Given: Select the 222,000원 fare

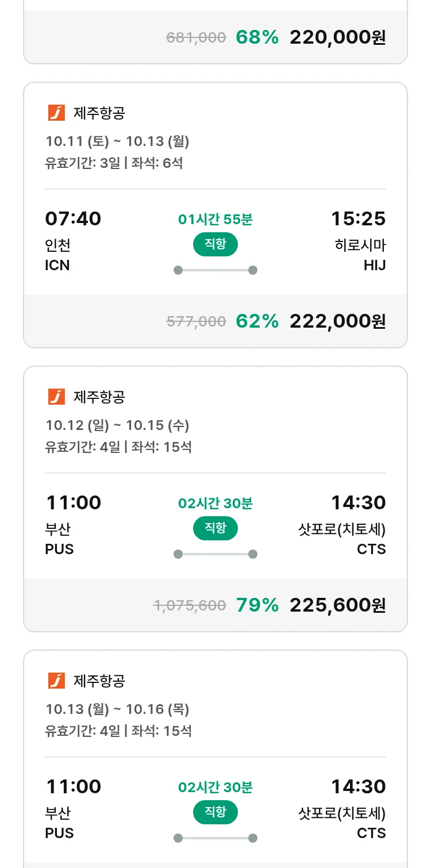Looking at the screenshot, I should coord(337,321).
